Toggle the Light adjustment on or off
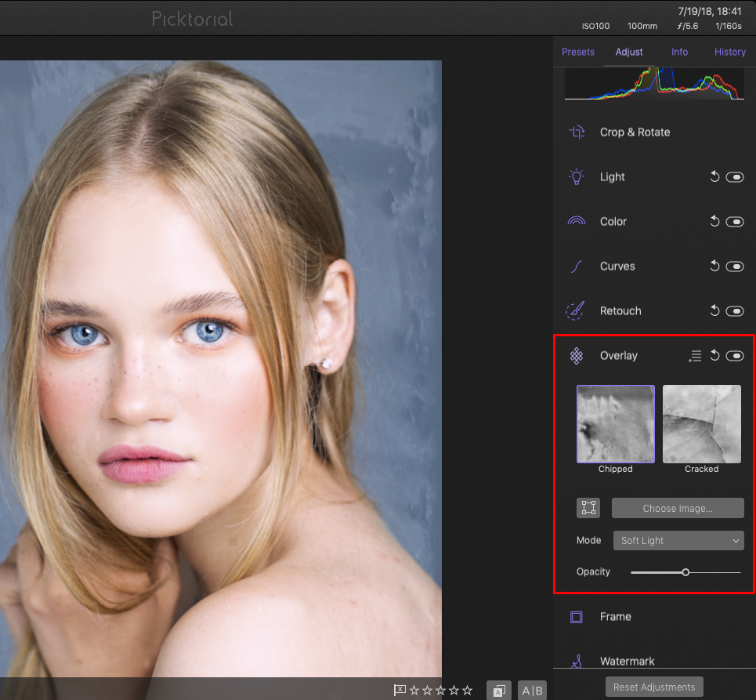This screenshot has width=756, height=700. pos(735,176)
